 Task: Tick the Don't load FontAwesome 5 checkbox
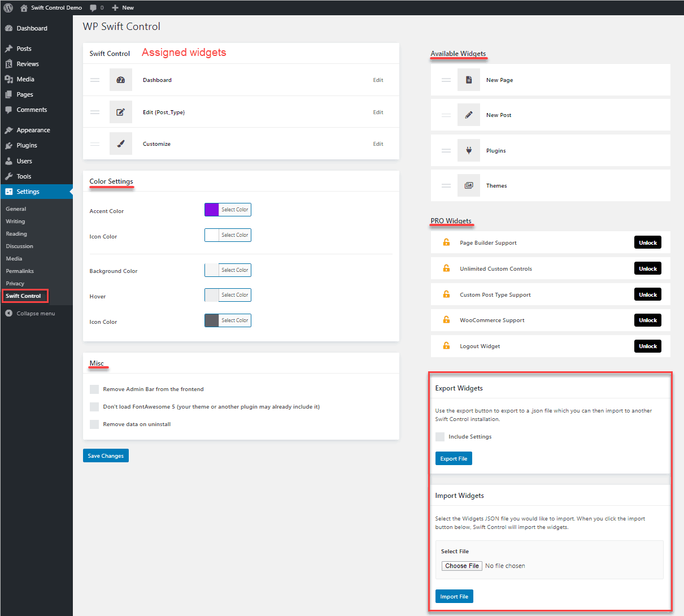pyautogui.click(x=94, y=407)
